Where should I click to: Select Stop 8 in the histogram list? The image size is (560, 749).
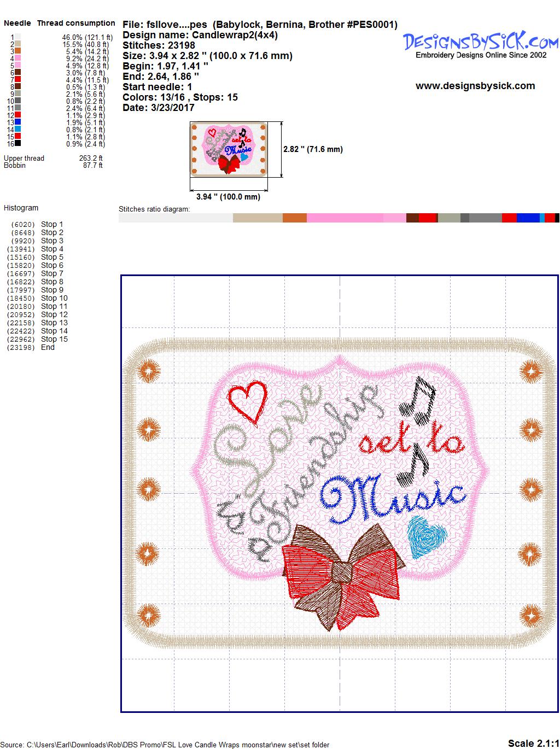52,282
